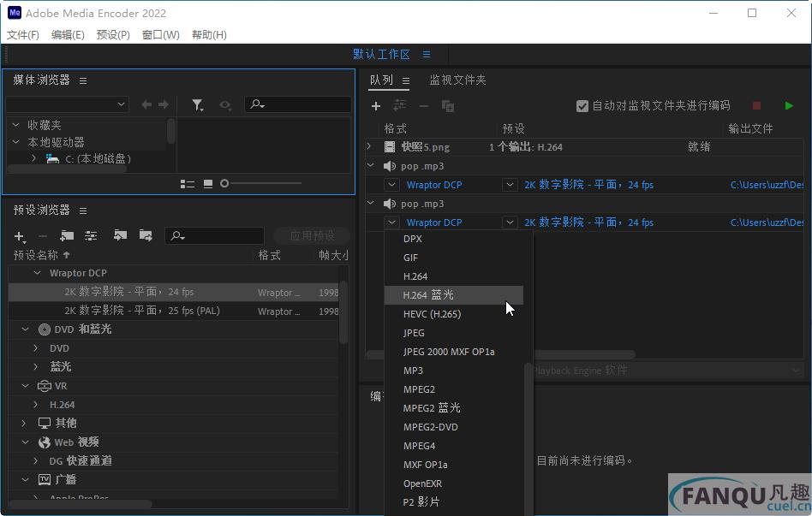Select 2K 数字影院 25 fps (PAL) preset
Viewport: 812px width, 516px height.
pos(175,311)
